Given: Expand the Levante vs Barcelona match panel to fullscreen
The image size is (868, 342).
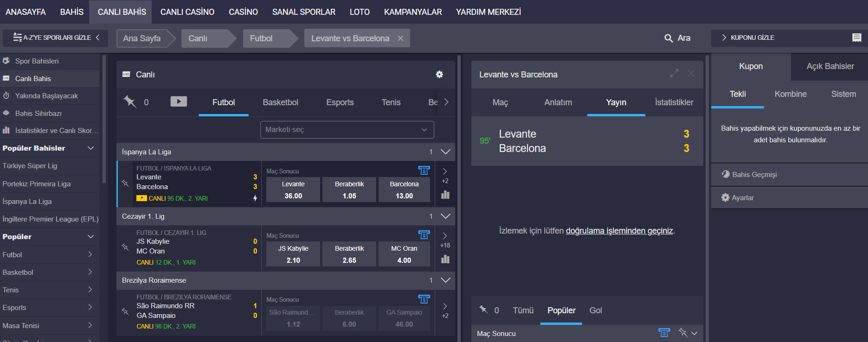Looking at the screenshot, I should click(x=674, y=73).
